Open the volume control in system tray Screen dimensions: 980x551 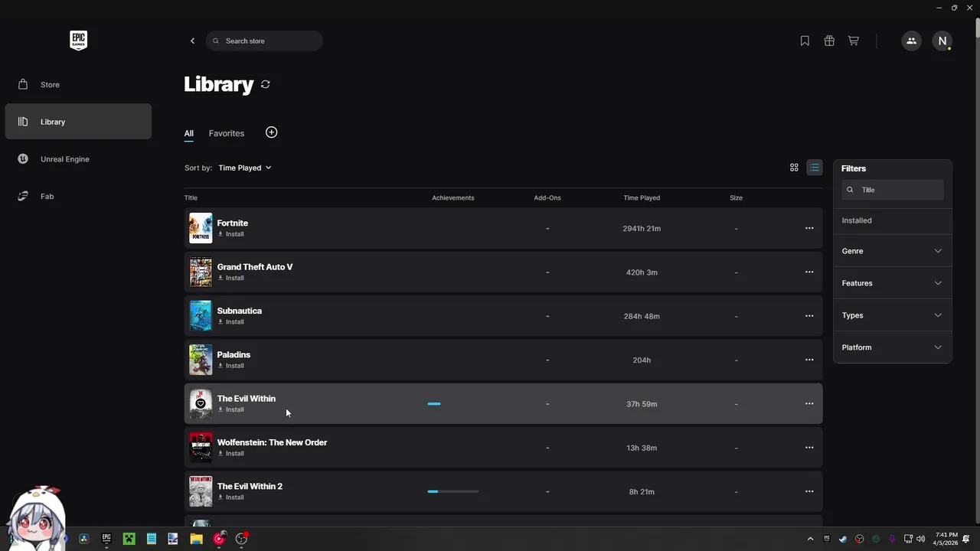(x=920, y=539)
